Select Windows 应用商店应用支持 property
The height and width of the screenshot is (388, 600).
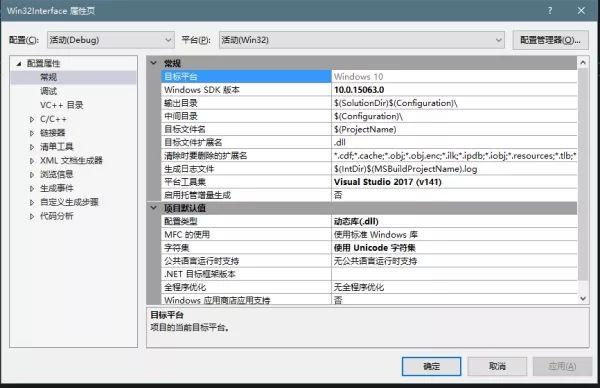coord(246,300)
